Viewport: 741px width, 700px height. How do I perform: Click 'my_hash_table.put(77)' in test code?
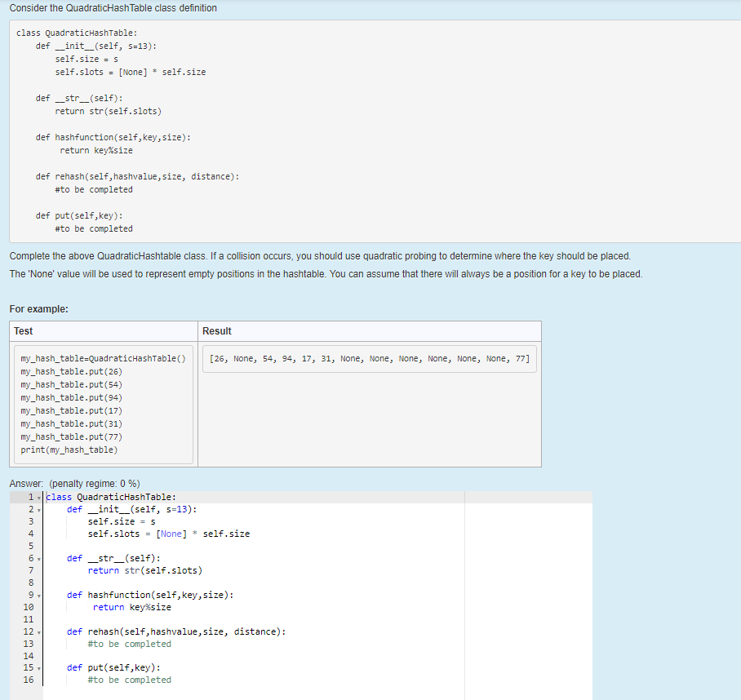point(71,437)
